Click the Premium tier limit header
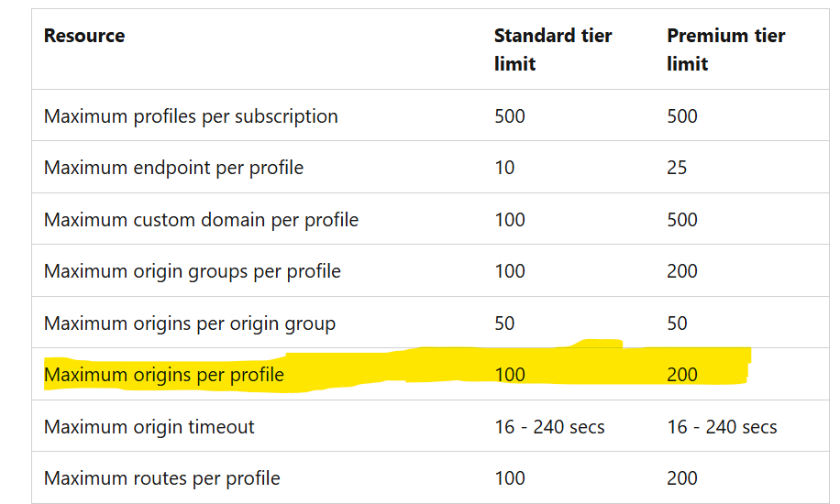840x504 pixels. 725,49
